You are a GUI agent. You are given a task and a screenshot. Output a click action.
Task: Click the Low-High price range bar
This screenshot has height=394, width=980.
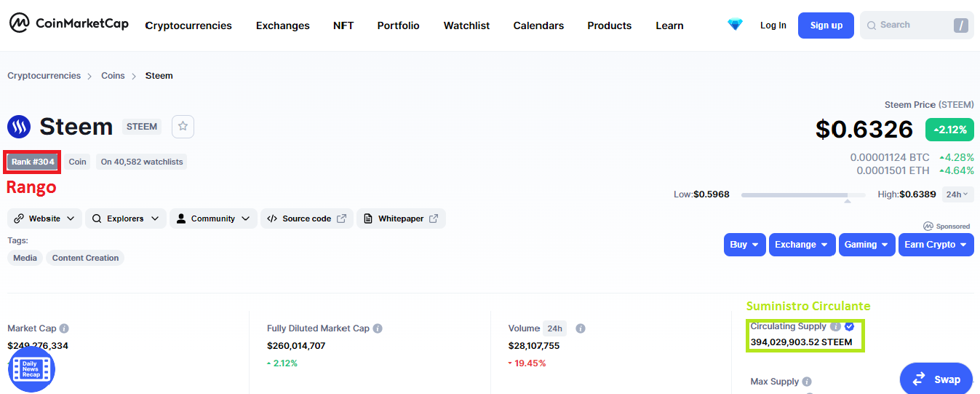803,195
